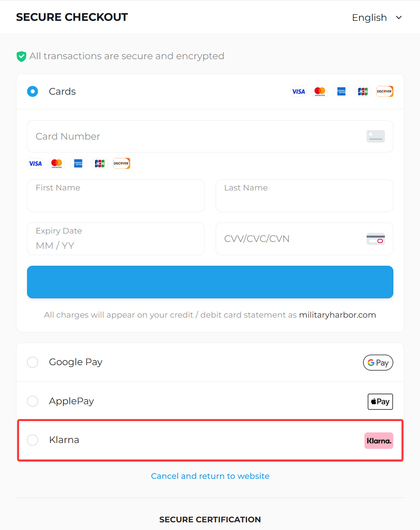Select the Cards radio button
420x530 pixels.
33,91
